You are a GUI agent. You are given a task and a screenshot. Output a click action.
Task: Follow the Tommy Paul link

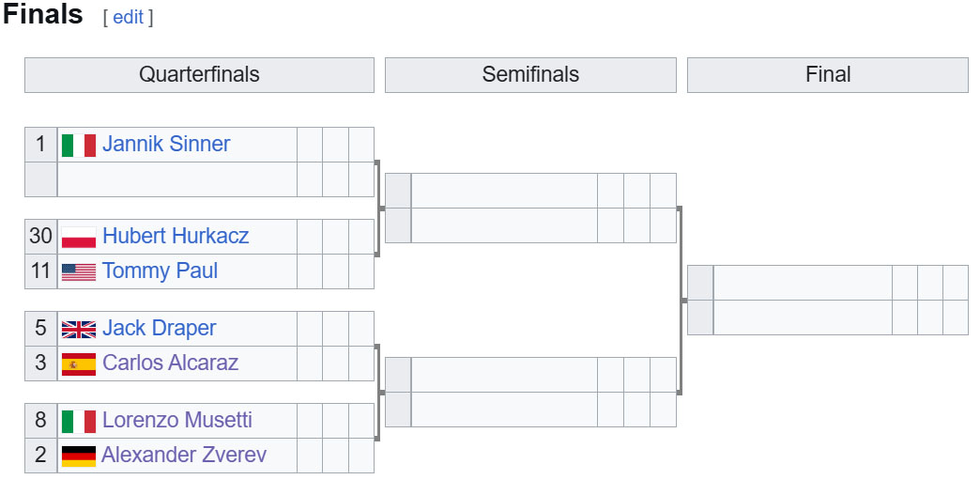(x=160, y=271)
